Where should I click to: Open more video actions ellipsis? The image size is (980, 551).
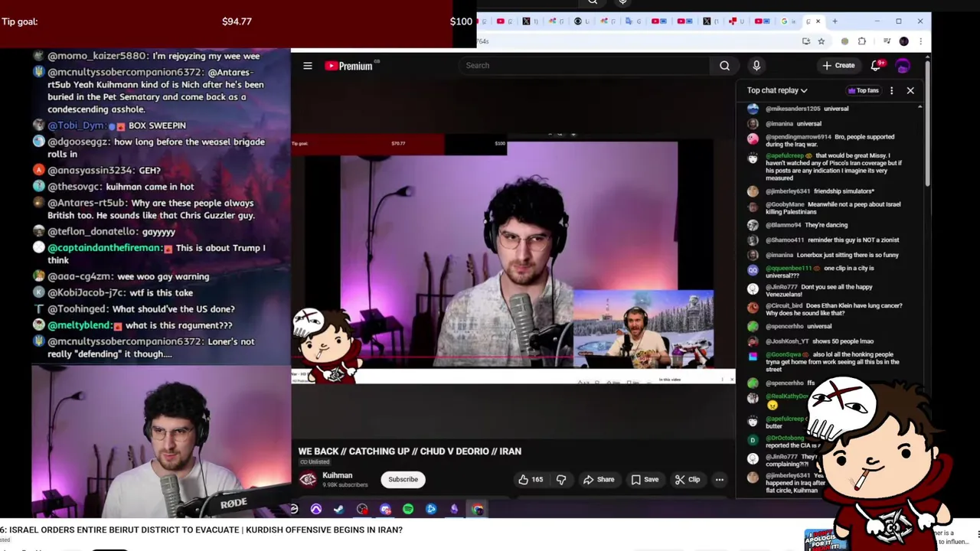(720, 480)
